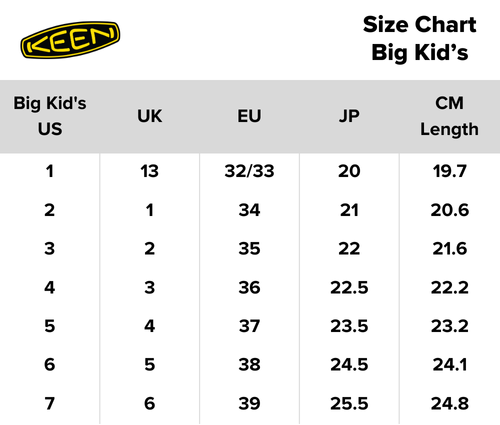
Task: Click the Size Chart Big Kid's title
Action: 420,38
